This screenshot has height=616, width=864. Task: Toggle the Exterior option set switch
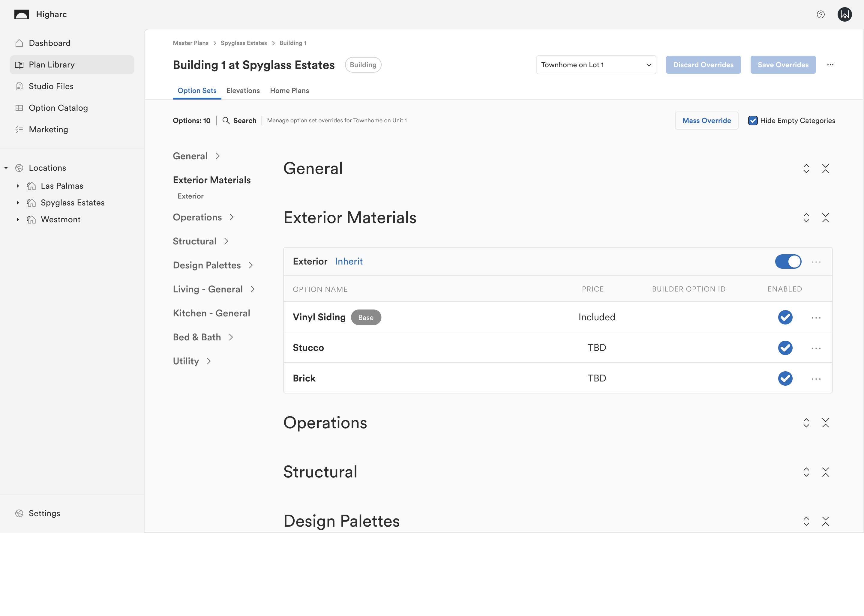(x=788, y=262)
